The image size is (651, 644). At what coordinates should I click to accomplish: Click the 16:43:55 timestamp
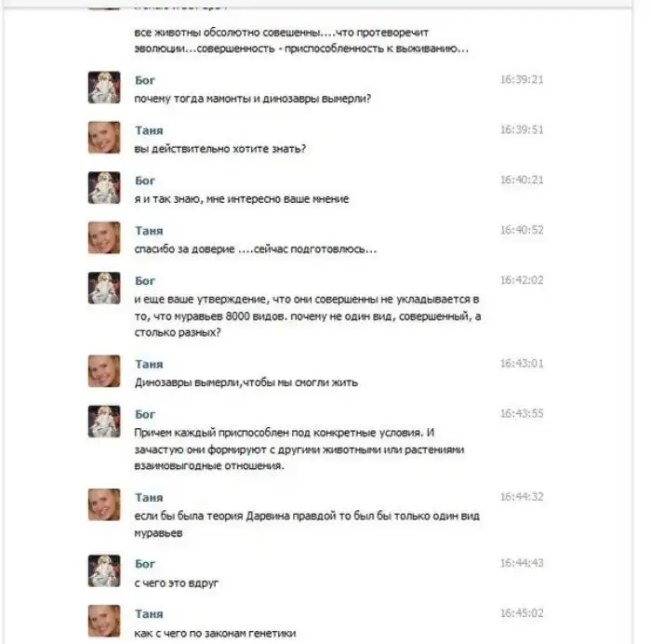click(522, 413)
